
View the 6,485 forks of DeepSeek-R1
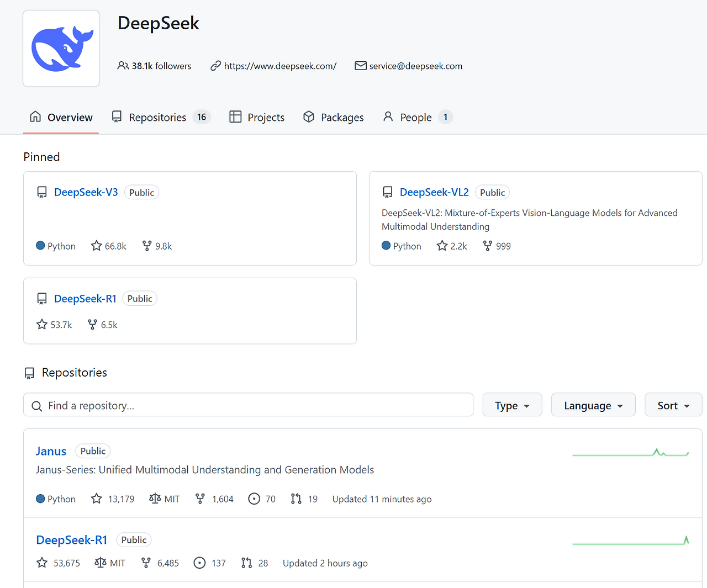coord(160,563)
